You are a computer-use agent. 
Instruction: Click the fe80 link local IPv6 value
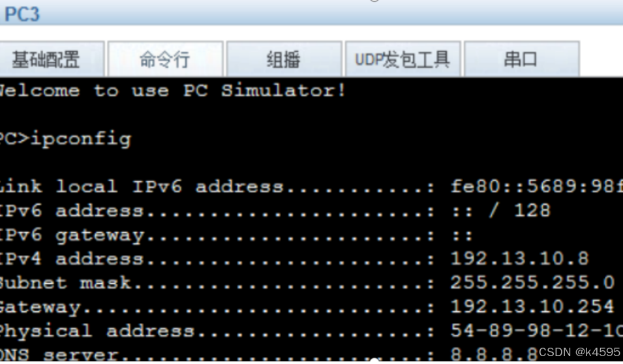click(536, 187)
